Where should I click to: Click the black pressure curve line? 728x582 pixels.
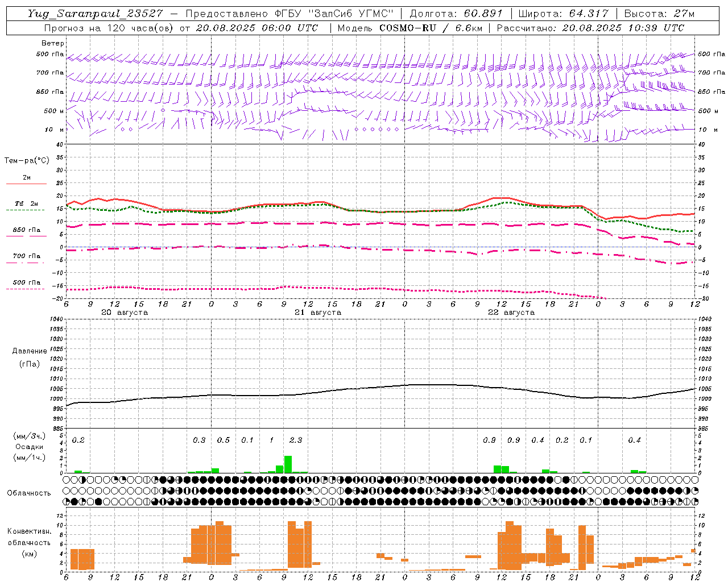coord(381,387)
